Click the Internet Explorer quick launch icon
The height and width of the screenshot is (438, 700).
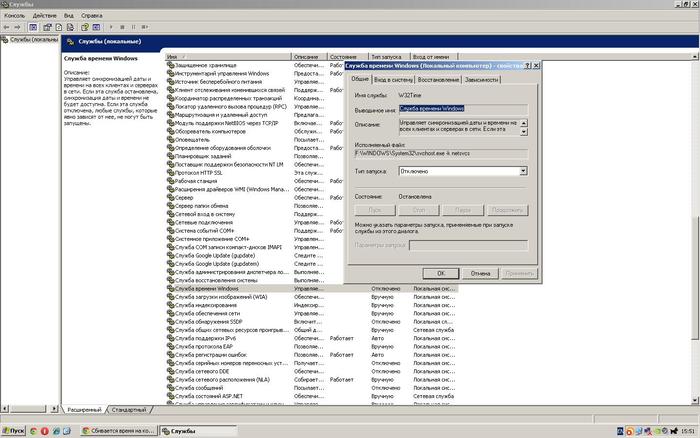[x=56, y=431]
